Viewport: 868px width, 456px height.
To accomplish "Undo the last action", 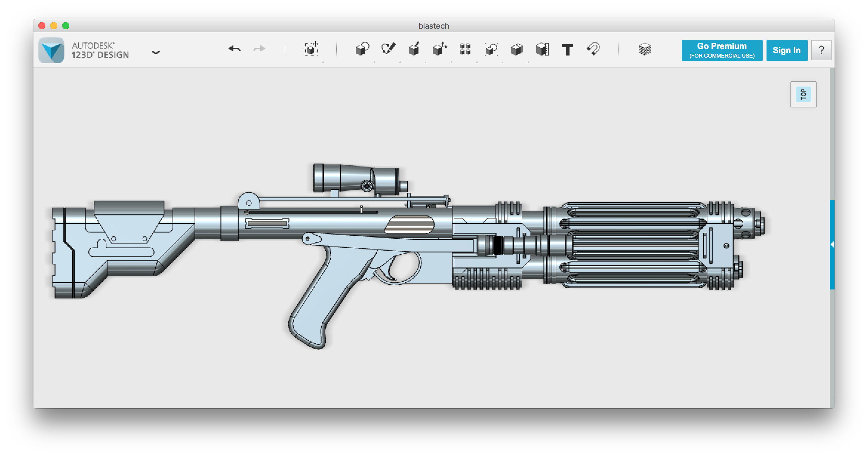I will (x=234, y=49).
